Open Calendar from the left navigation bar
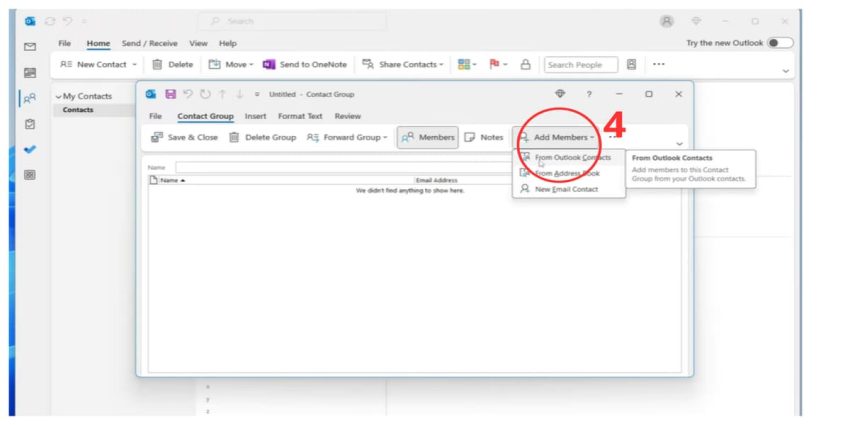Viewport: 850px width, 425px height. (30, 73)
